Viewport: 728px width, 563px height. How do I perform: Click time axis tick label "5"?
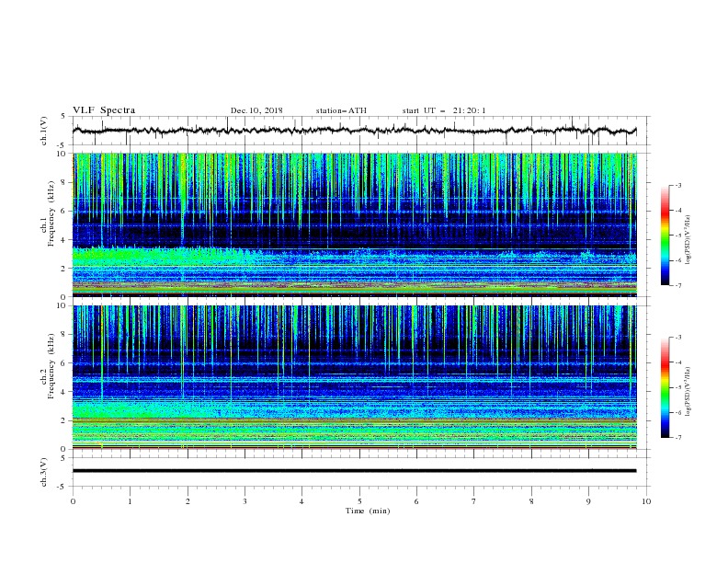(359, 501)
